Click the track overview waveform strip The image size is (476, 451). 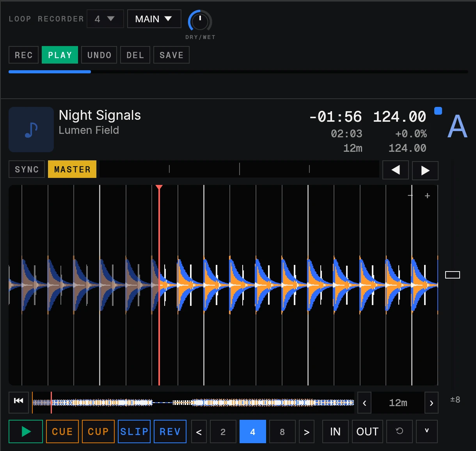(x=193, y=403)
